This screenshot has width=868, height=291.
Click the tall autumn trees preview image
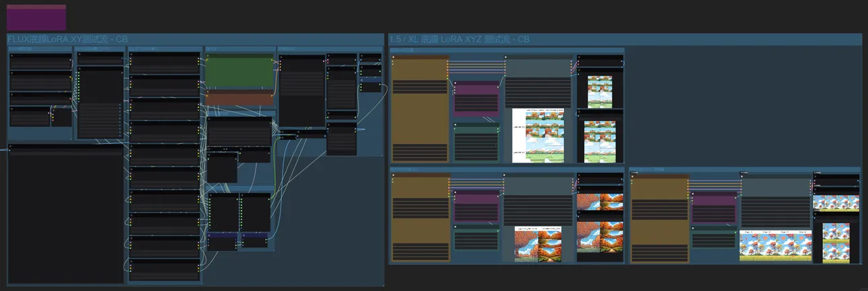pos(600,237)
